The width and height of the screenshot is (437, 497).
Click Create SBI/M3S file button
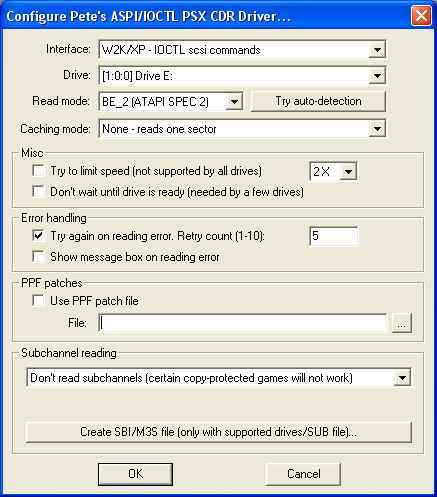(x=218, y=432)
